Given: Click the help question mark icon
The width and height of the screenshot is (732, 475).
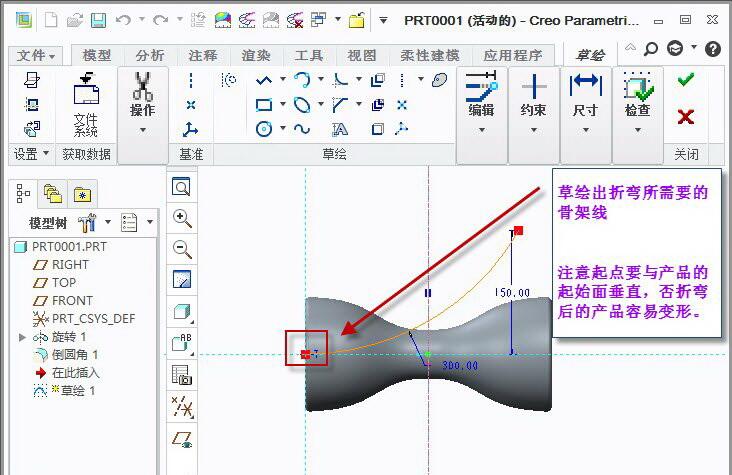Looking at the screenshot, I should (712, 49).
